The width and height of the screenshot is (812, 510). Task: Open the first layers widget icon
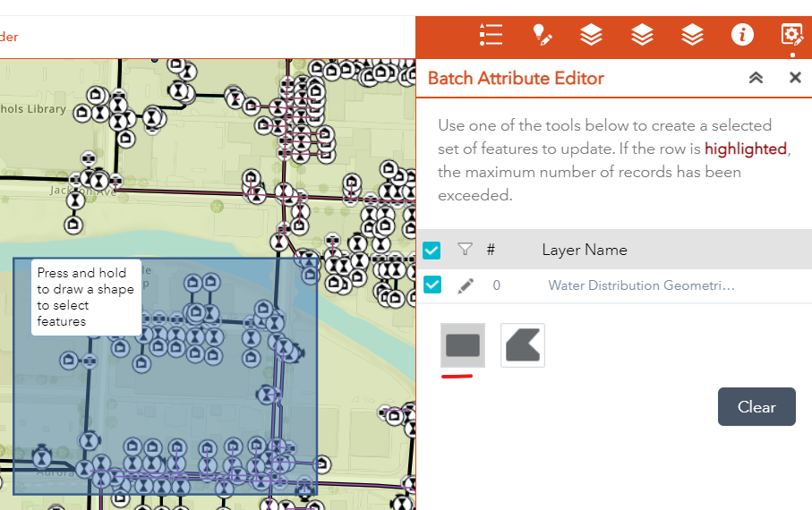click(x=591, y=35)
